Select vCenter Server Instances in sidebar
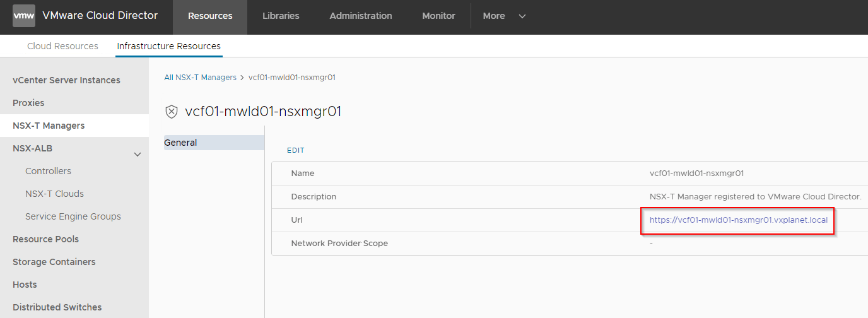This screenshot has height=318, width=868. click(x=66, y=80)
